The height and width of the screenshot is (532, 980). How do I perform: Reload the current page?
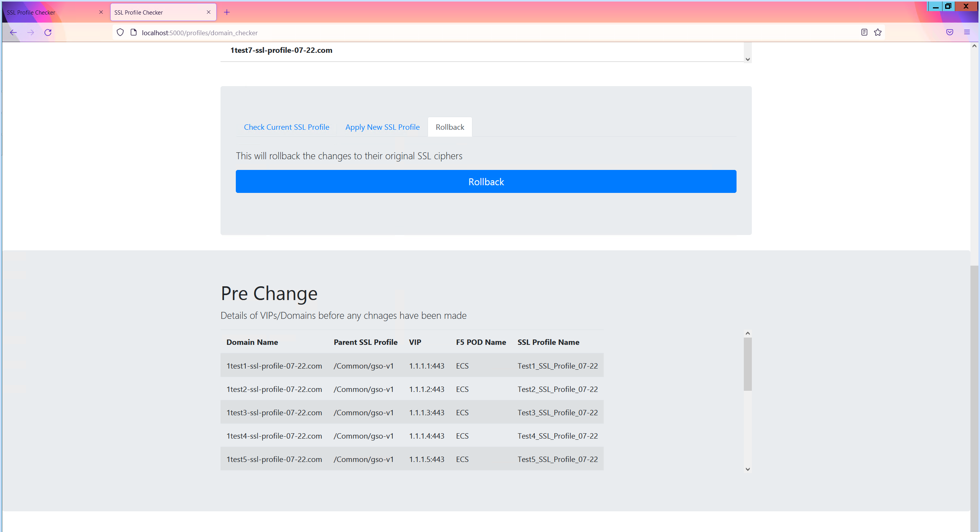(x=48, y=33)
